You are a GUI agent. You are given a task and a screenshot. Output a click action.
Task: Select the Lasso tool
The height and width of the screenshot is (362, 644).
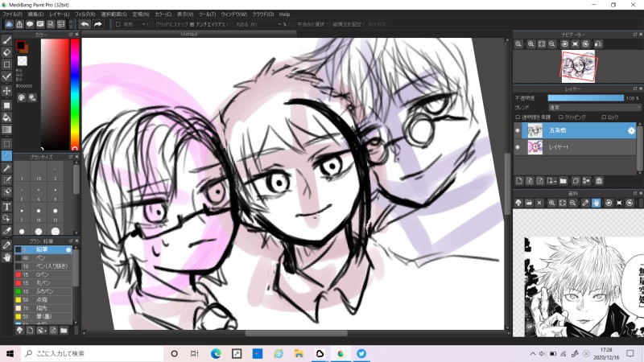pyautogui.click(x=6, y=156)
